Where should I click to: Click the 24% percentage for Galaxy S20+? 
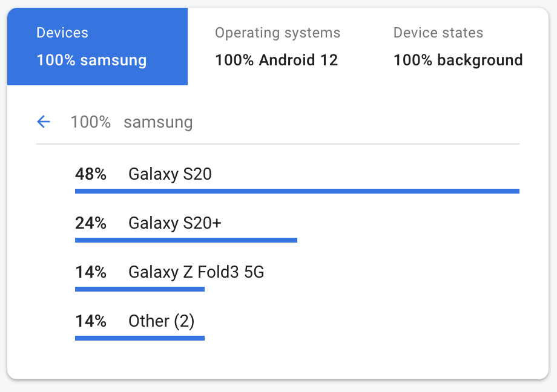[91, 223]
